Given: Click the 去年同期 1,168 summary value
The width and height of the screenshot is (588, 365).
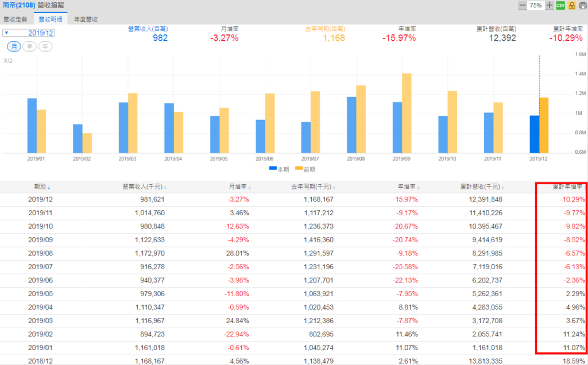Looking at the screenshot, I should 334,38.
